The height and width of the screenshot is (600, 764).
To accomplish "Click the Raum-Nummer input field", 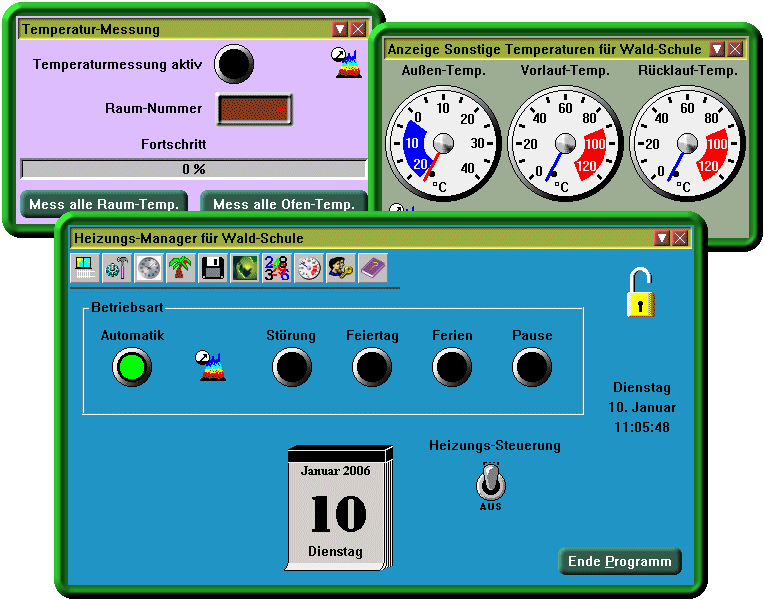I will coord(254,109).
